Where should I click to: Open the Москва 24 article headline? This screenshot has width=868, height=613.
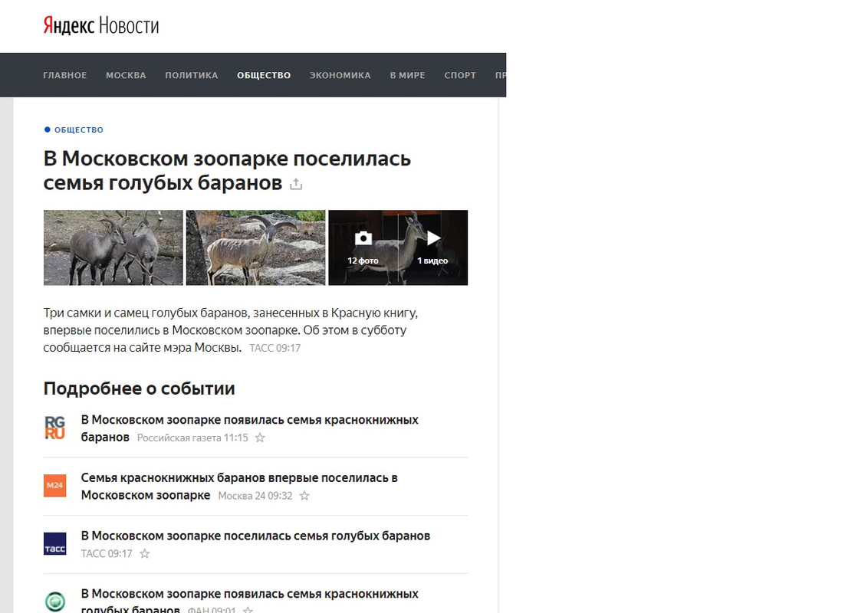click(x=239, y=486)
